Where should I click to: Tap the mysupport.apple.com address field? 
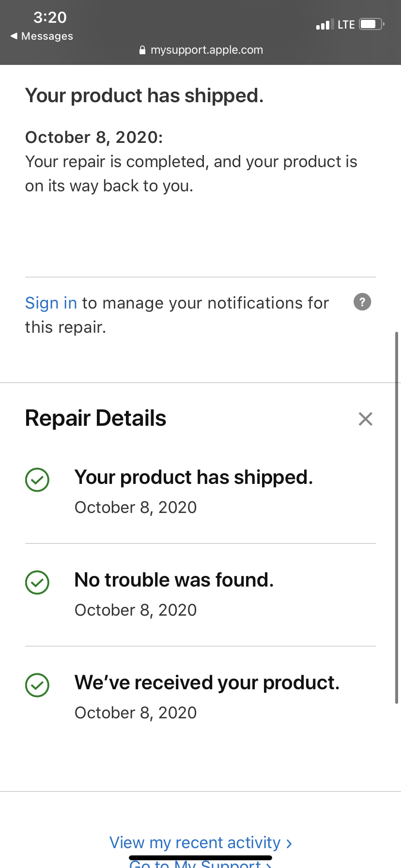pos(206,50)
